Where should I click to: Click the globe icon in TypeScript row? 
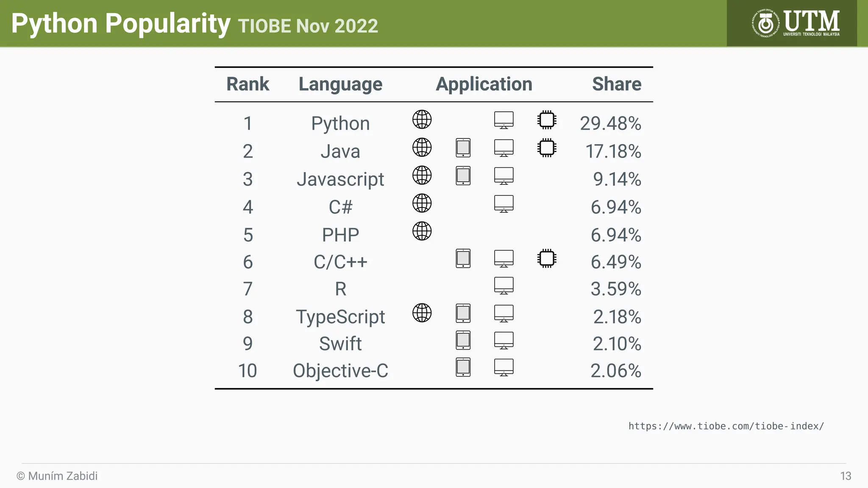click(422, 313)
